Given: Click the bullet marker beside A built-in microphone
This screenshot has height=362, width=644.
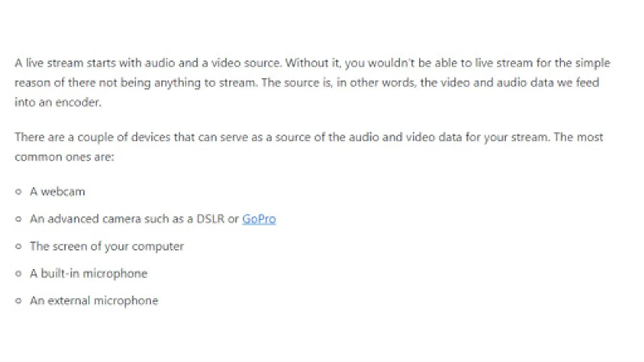Looking at the screenshot, I should click(19, 274).
